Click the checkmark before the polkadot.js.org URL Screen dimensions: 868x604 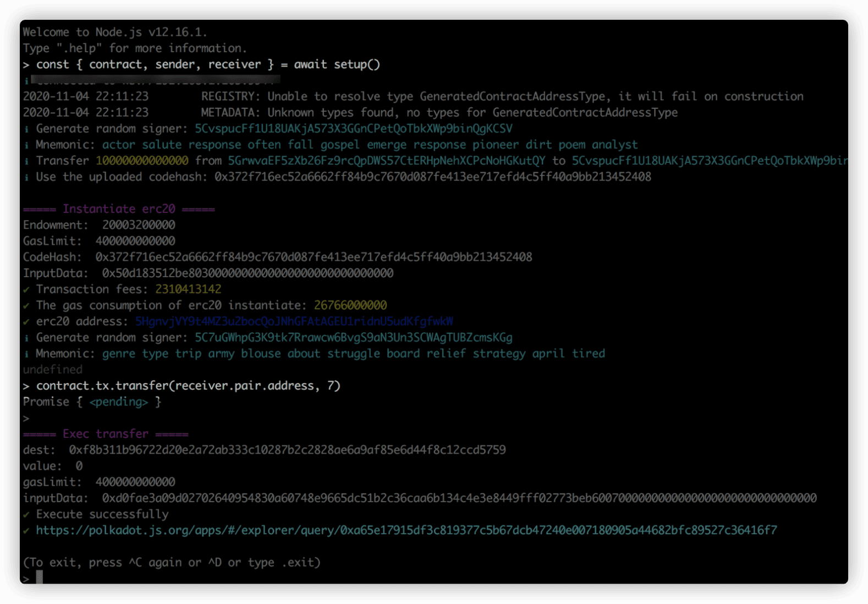pos(26,531)
